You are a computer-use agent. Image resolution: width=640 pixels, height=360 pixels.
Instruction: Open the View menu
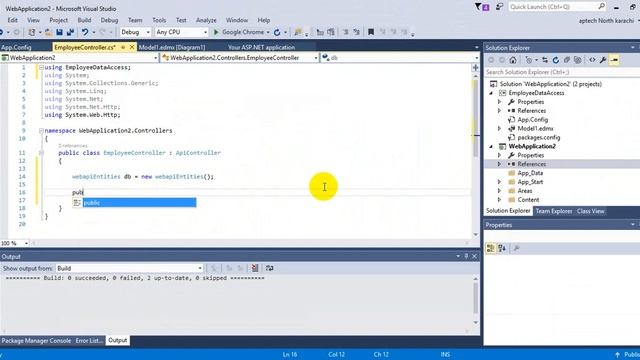click(x=33, y=20)
